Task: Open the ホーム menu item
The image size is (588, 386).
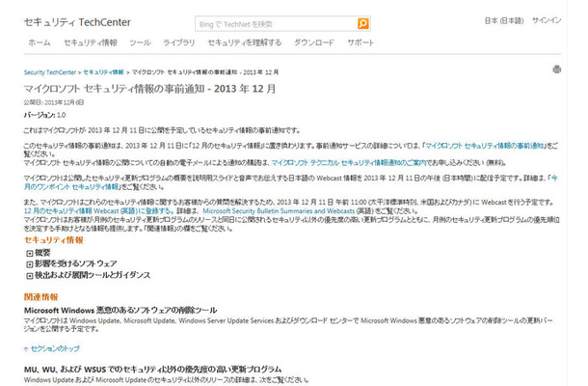Action: pos(40,42)
